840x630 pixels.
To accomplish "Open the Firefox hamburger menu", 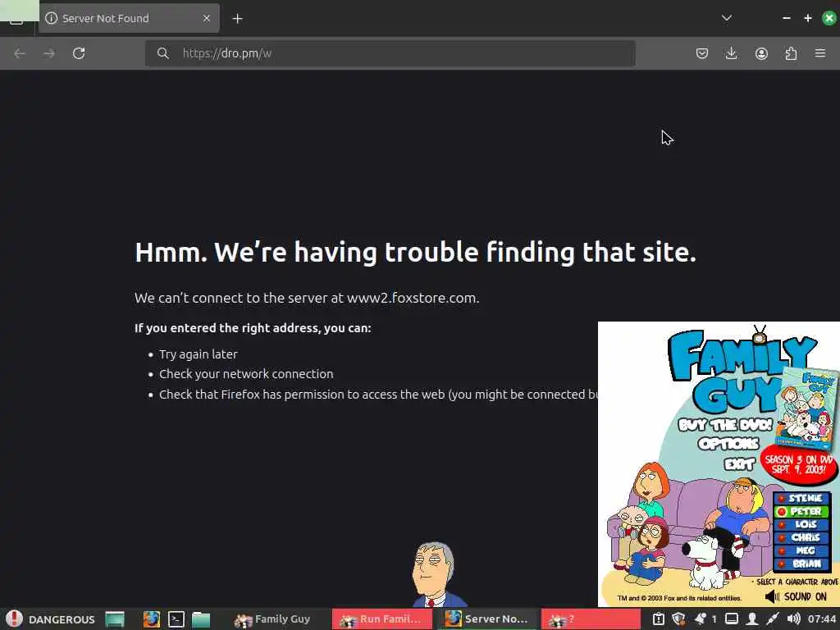I will 820,53.
